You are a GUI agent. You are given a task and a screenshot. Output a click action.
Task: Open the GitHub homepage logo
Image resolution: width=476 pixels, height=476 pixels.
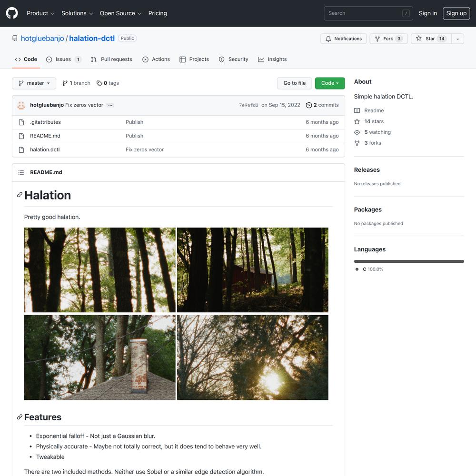12,13
